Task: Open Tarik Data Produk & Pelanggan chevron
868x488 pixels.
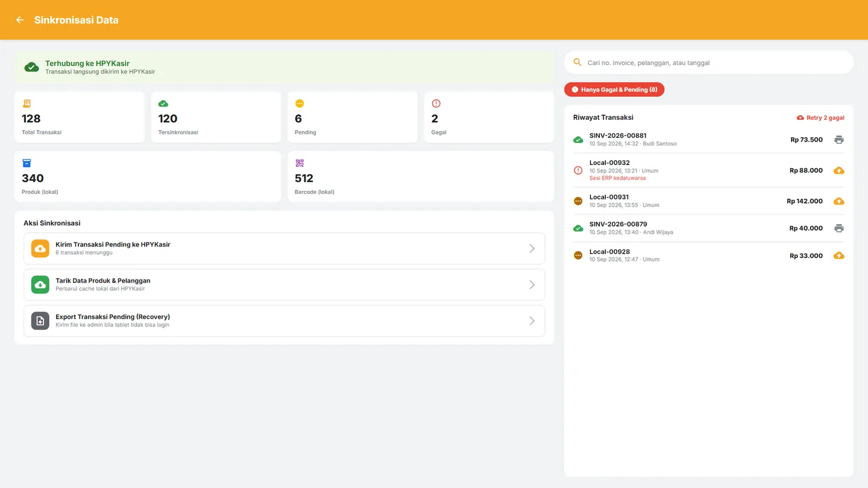Action: point(532,284)
